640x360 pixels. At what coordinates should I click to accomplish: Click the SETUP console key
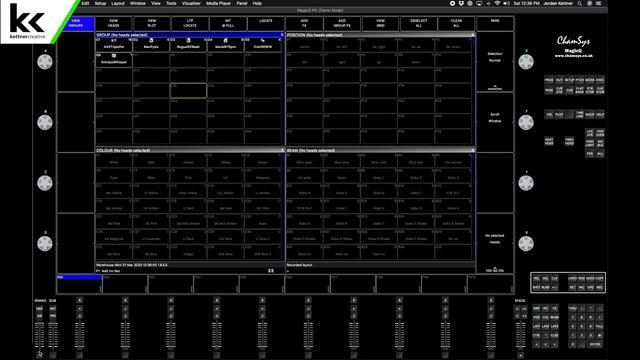(x=570, y=80)
